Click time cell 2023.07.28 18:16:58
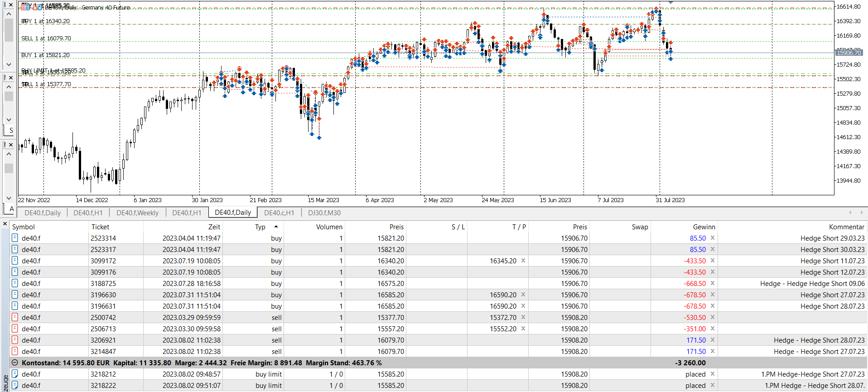This screenshot has height=392, width=868. (x=192, y=283)
